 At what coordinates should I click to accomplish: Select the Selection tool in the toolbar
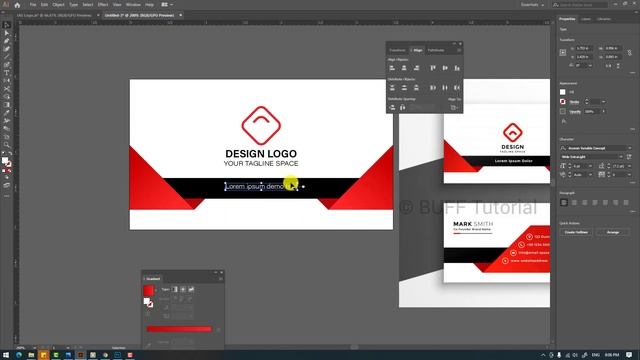tap(7, 25)
